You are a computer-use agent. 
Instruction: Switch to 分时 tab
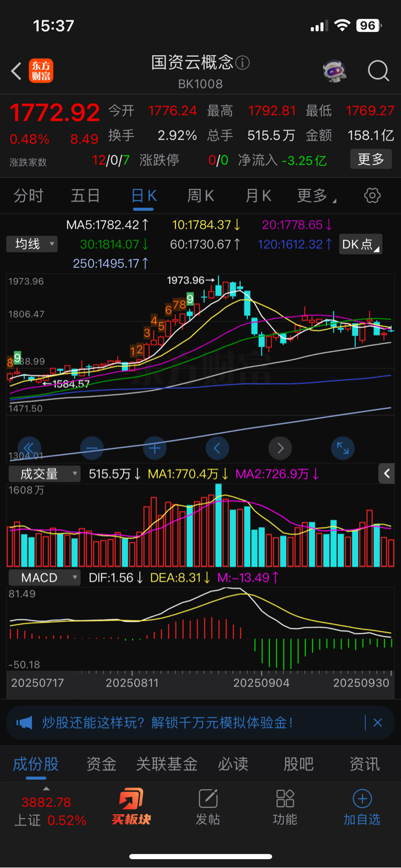[28, 196]
